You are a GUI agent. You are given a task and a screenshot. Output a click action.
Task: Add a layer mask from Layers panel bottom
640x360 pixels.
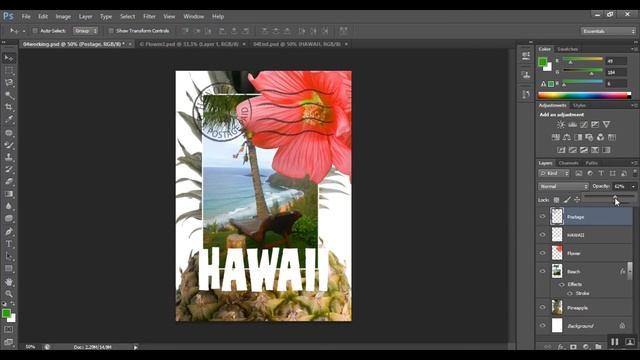[x=573, y=347]
